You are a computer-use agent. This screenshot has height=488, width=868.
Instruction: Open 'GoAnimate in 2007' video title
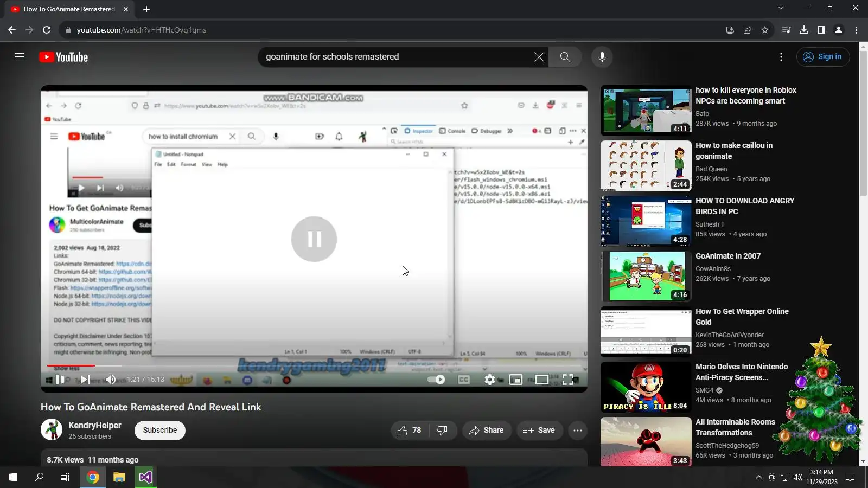click(x=728, y=256)
